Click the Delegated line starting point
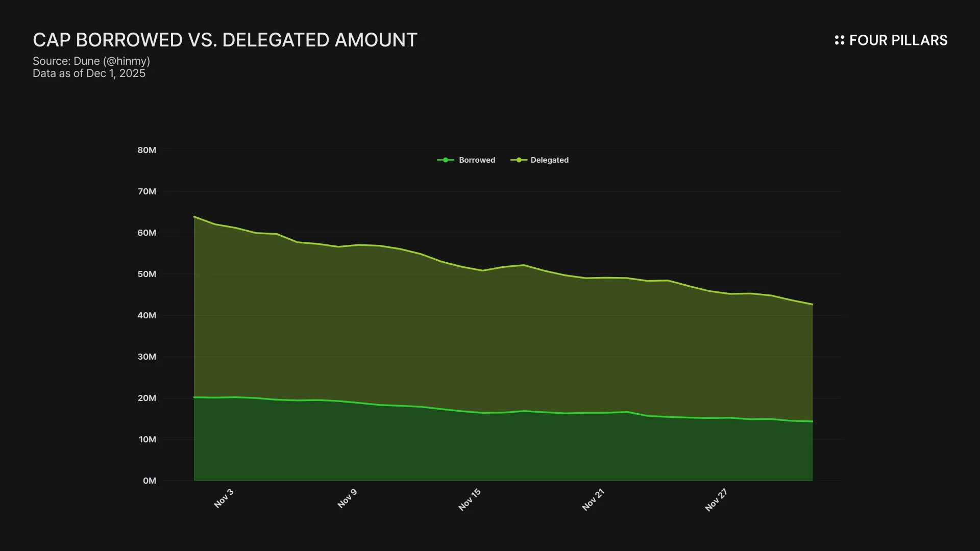 194,217
